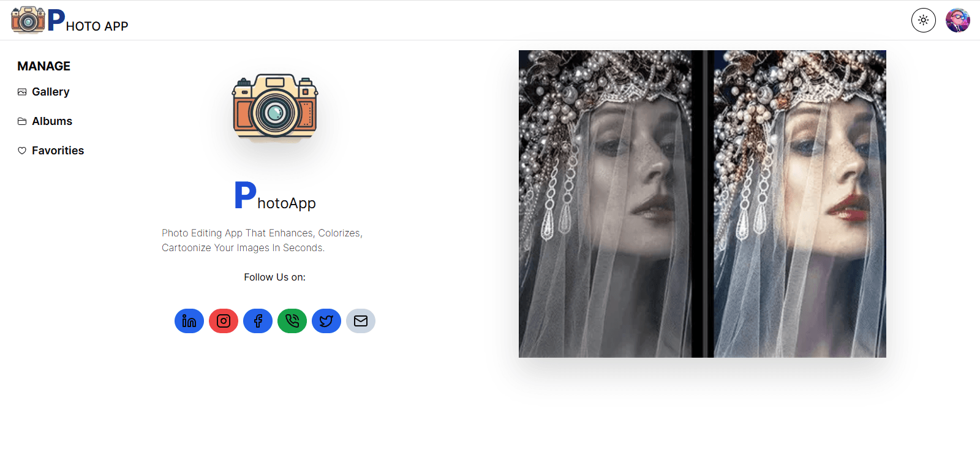Click the blue PhotoApp heading text
Viewport: 980px width, 452px height.
[x=275, y=197]
